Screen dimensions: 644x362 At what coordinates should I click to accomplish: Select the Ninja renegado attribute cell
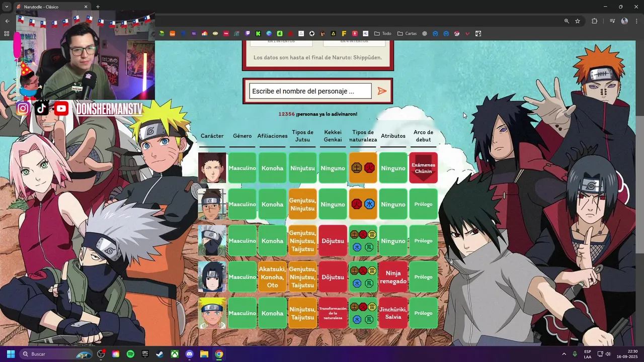click(393, 277)
